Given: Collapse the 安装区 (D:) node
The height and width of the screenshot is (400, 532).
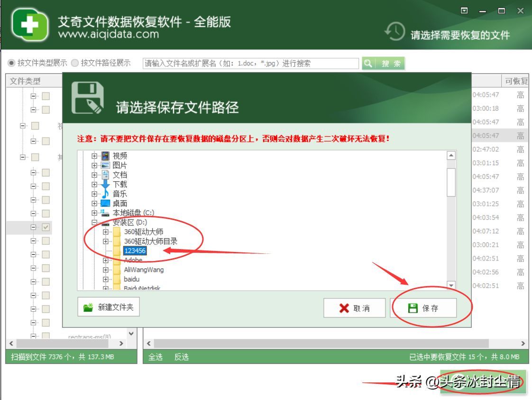Looking at the screenshot, I should (x=94, y=223).
